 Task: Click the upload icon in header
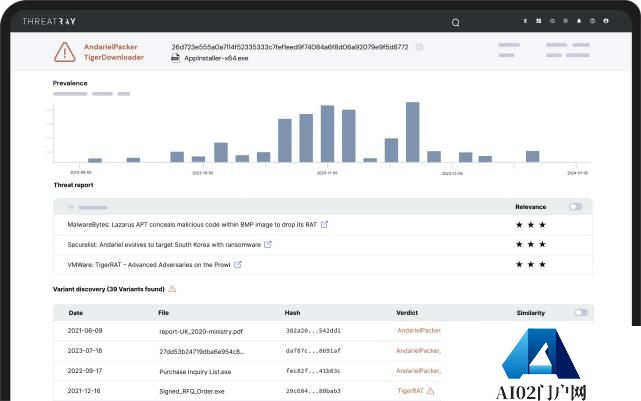coord(525,21)
